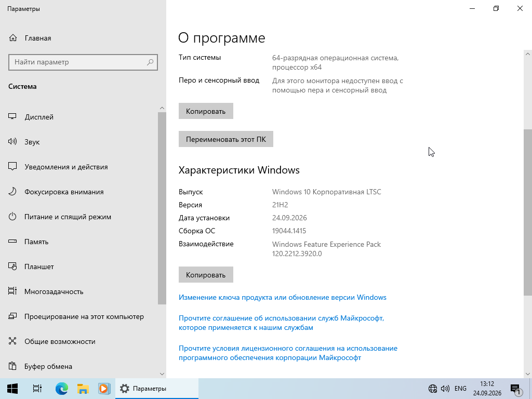Restore down the Параметры window
The image size is (532, 399).
coord(496,8)
